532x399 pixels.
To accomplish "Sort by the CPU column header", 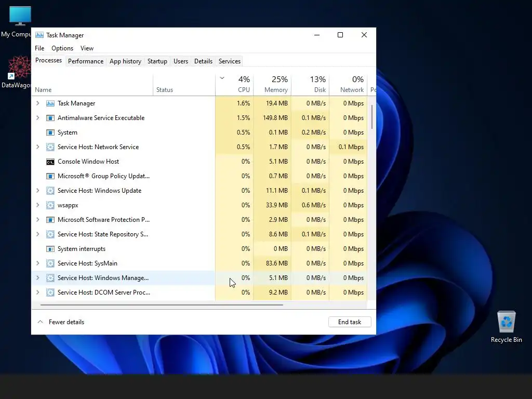I will 234,85.
